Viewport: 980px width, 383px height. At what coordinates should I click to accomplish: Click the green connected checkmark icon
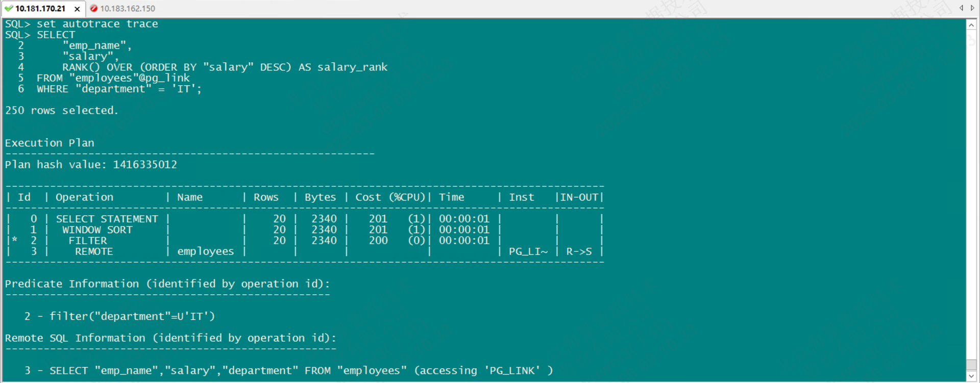tap(9, 8)
